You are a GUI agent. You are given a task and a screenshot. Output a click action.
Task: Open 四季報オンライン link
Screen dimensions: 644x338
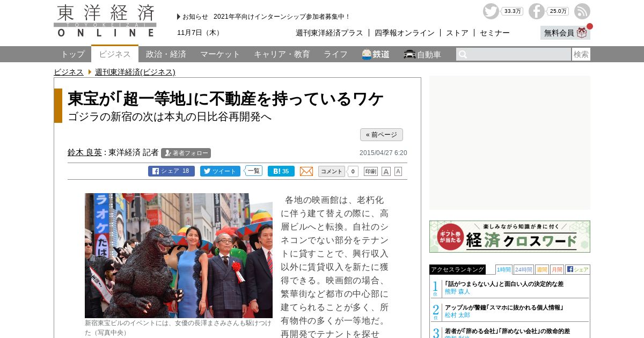click(405, 33)
